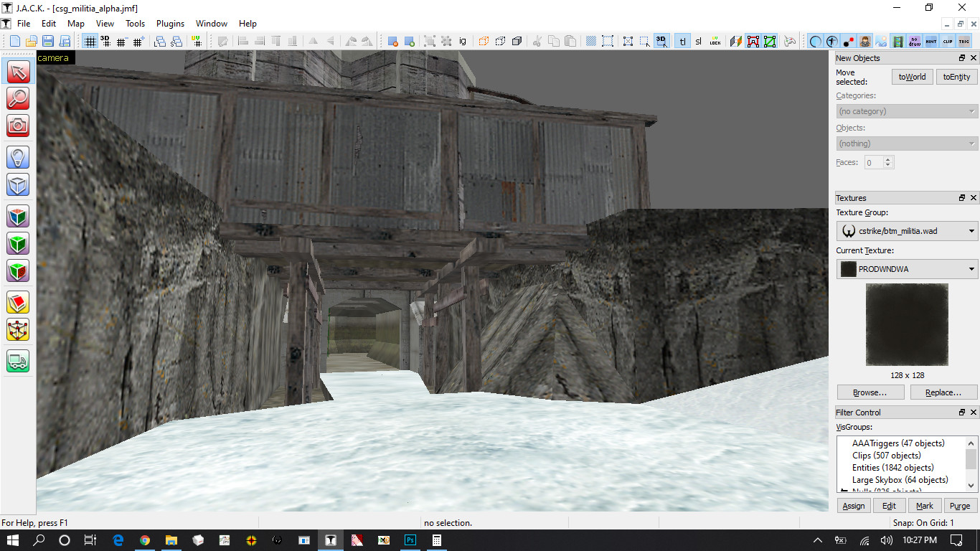Screen dimensions: 980x551
Task: Open the Tools menu
Action: click(136, 24)
